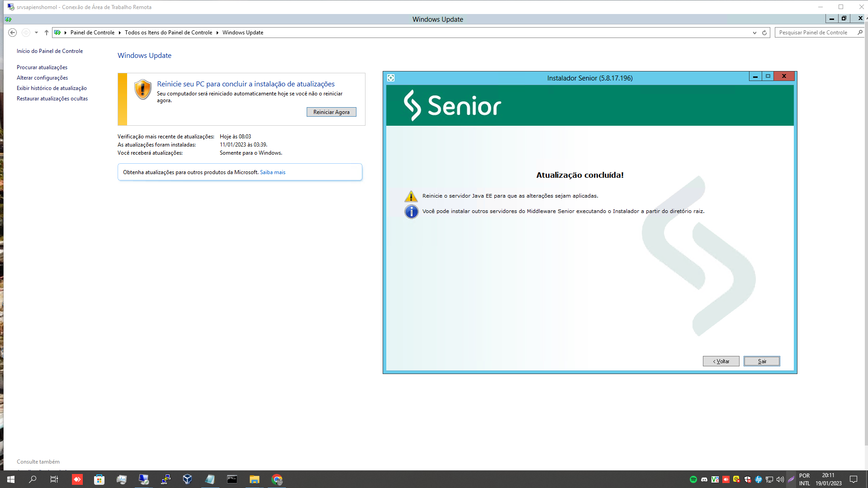868x488 pixels.
Task: Open the notification center icon
Action: (x=854, y=479)
